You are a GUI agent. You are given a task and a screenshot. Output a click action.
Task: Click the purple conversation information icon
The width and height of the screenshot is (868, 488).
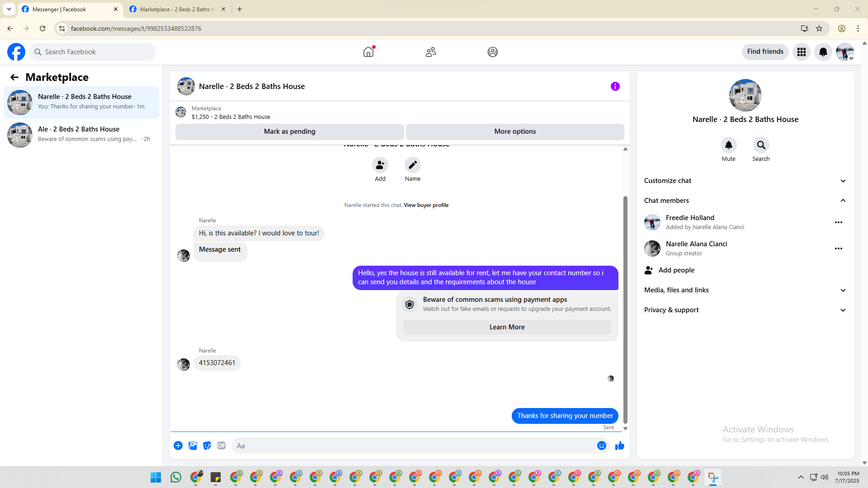click(615, 86)
